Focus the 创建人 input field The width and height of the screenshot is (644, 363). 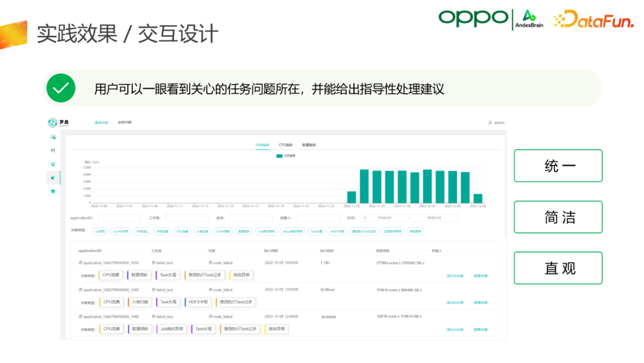coord(318,218)
